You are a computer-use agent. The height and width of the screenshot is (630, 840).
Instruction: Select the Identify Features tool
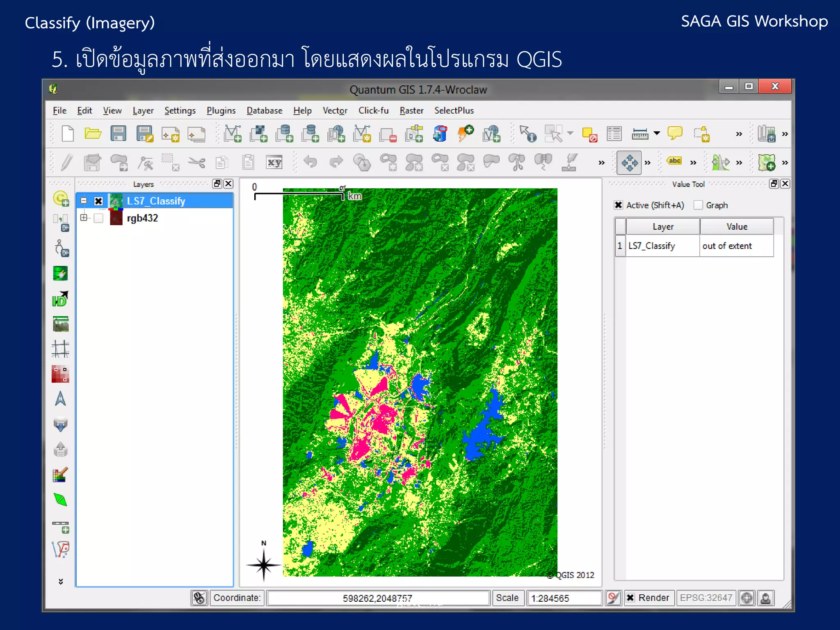[527, 134]
